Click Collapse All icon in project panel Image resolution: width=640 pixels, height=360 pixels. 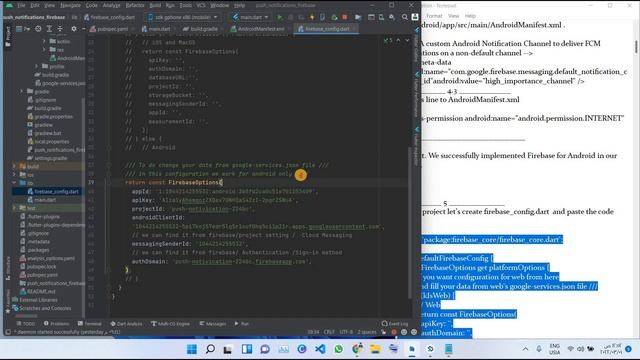60,29
